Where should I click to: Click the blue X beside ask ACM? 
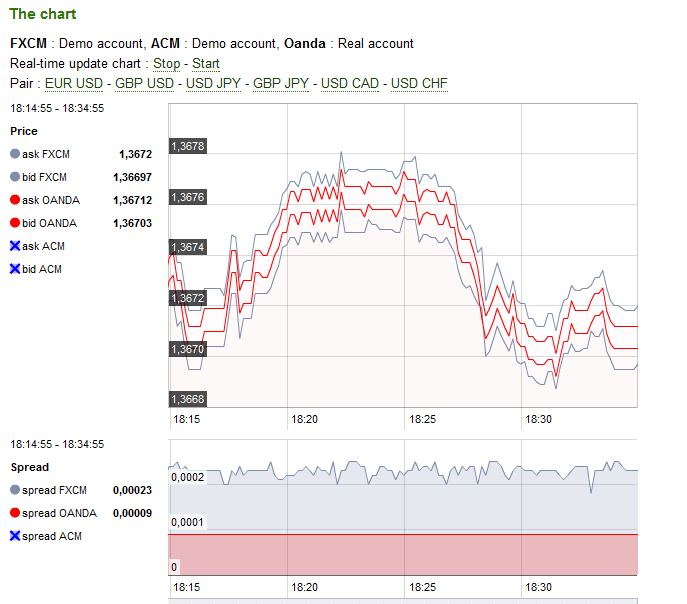coord(15,246)
